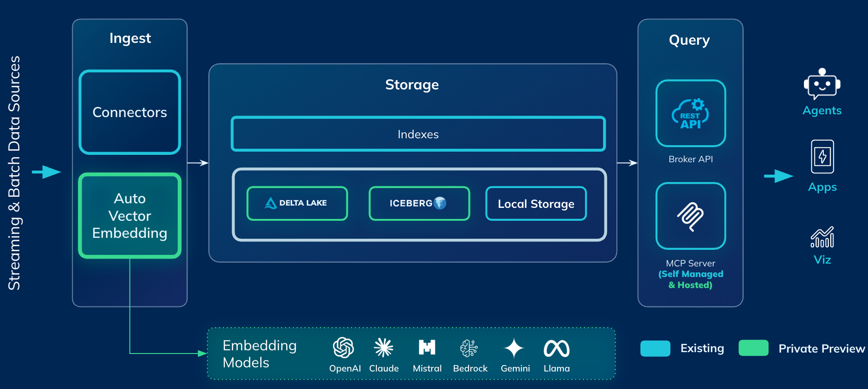Click the Query heading
This screenshot has width=868, height=389.
coord(689,40)
